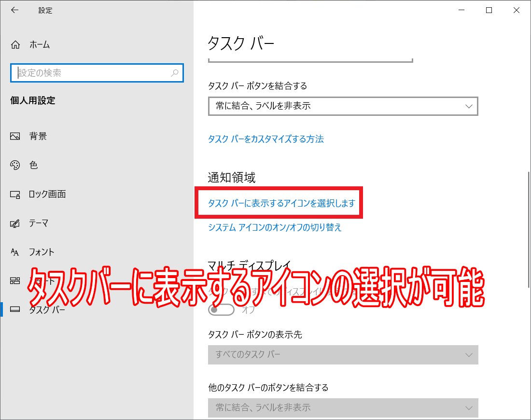Click the 個人用設定 heading

pos(32,100)
